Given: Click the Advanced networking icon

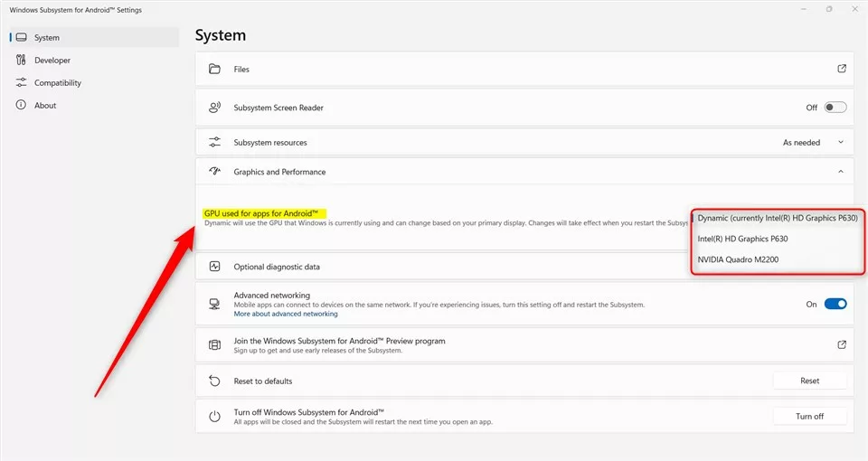Looking at the screenshot, I should 215,304.
